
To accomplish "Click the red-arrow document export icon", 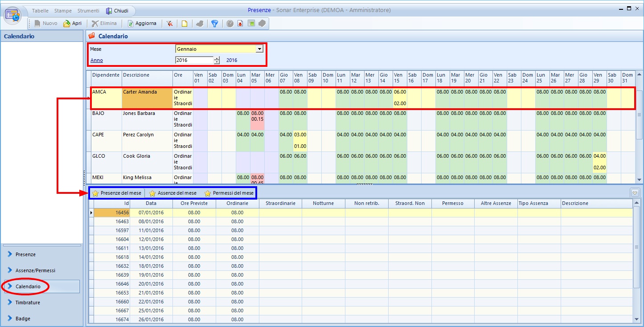I will pyautogui.click(x=240, y=24).
